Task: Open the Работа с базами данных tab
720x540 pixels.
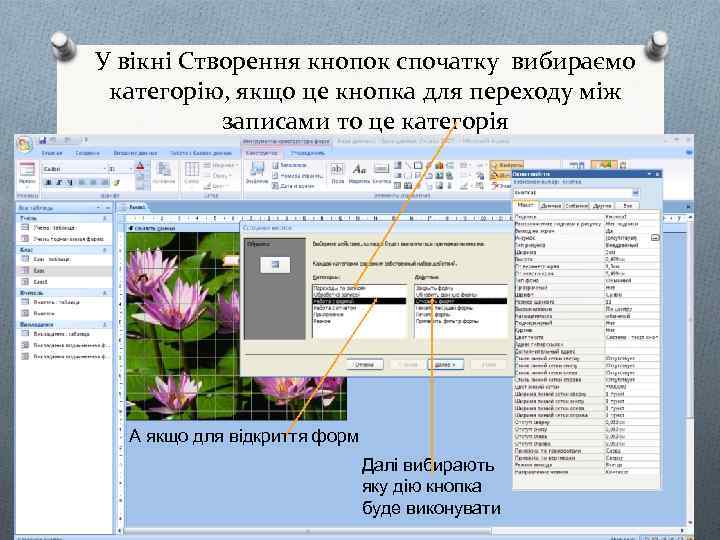Action: tap(201, 153)
